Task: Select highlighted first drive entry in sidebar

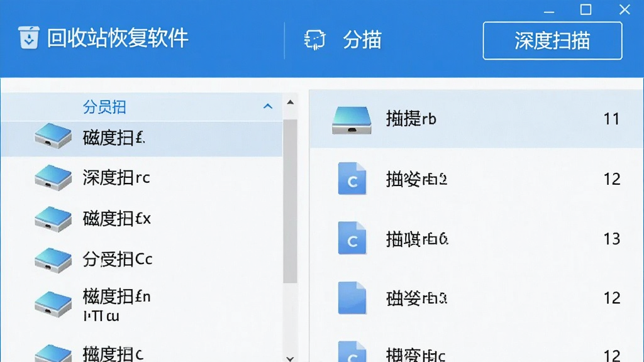Action: 142,138
